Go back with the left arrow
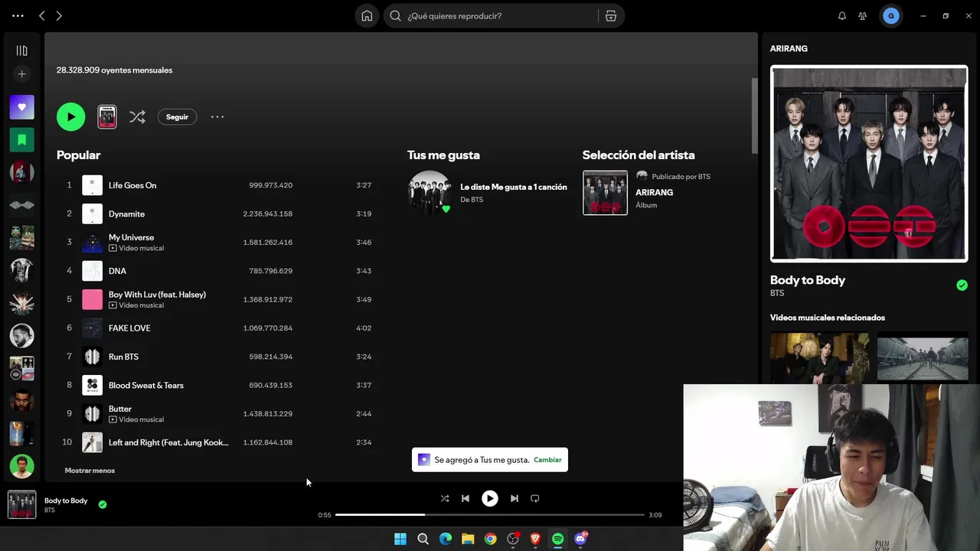 click(x=42, y=15)
